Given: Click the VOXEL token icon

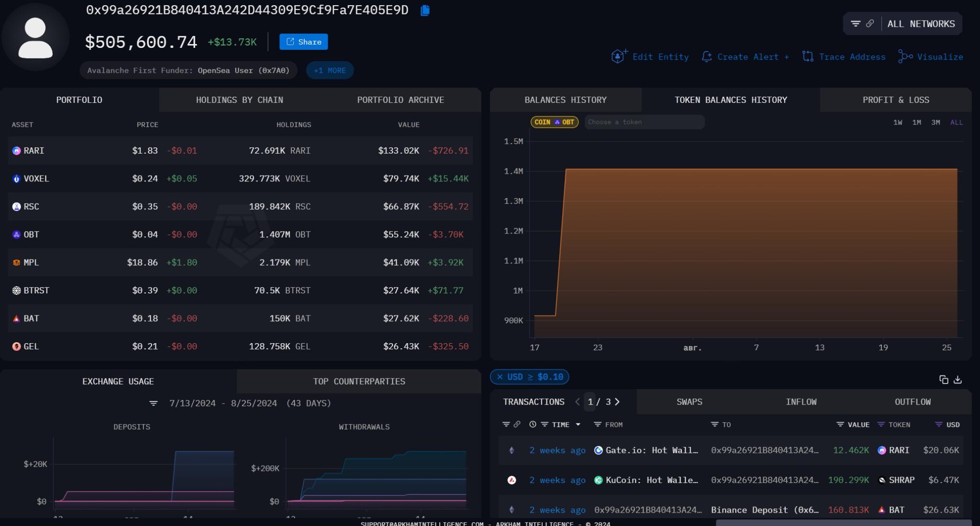Looking at the screenshot, I should click(17, 179).
